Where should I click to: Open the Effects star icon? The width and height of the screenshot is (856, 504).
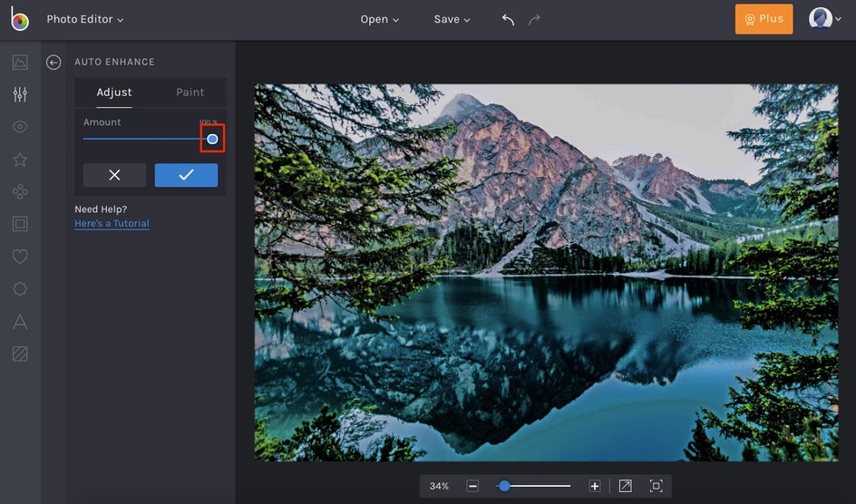click(x=20, y=160)
